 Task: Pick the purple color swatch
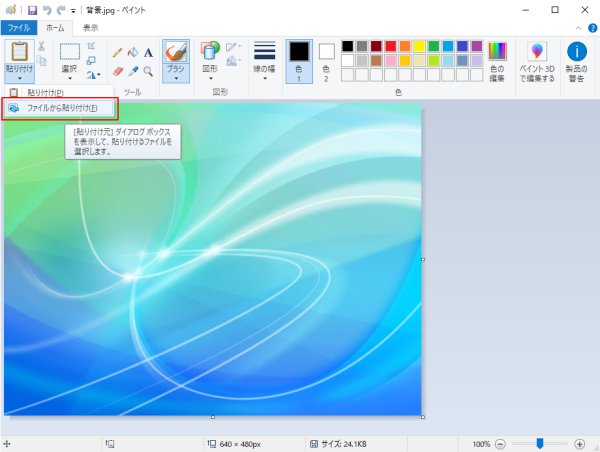tap(476, 46)
